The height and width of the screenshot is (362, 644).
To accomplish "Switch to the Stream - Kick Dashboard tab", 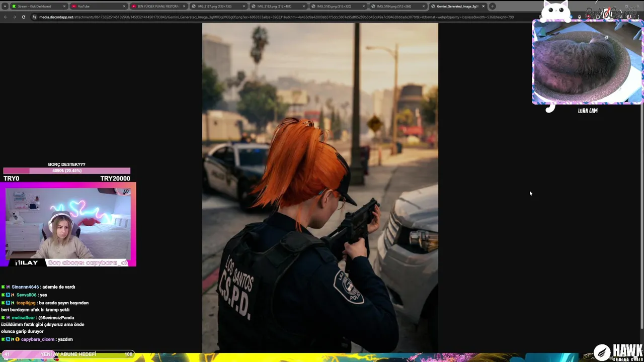I will tap(39, 7).
